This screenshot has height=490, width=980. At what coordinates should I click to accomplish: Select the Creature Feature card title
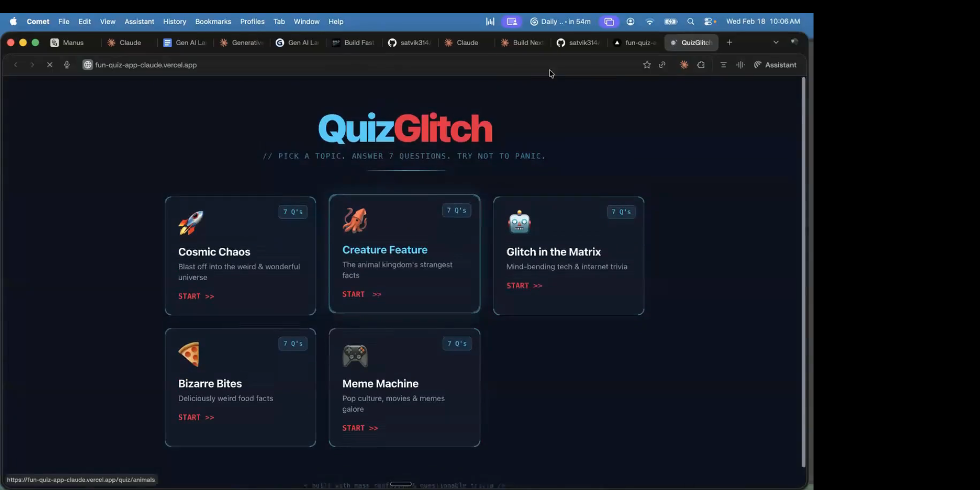(x=385, y=250)
